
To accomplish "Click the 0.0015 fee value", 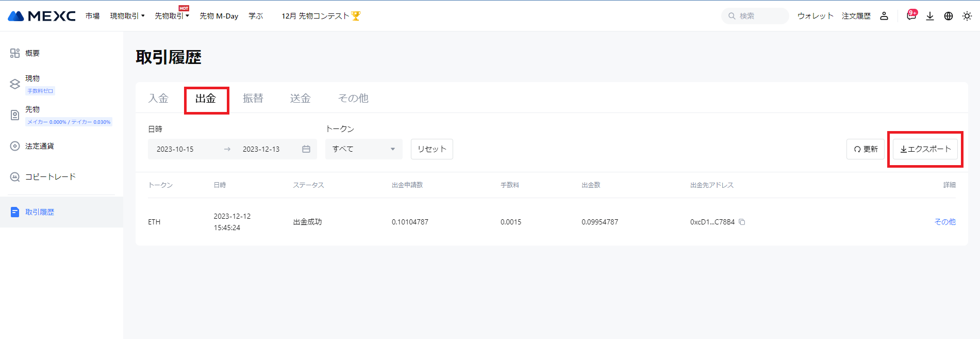I will coord(511,222).
